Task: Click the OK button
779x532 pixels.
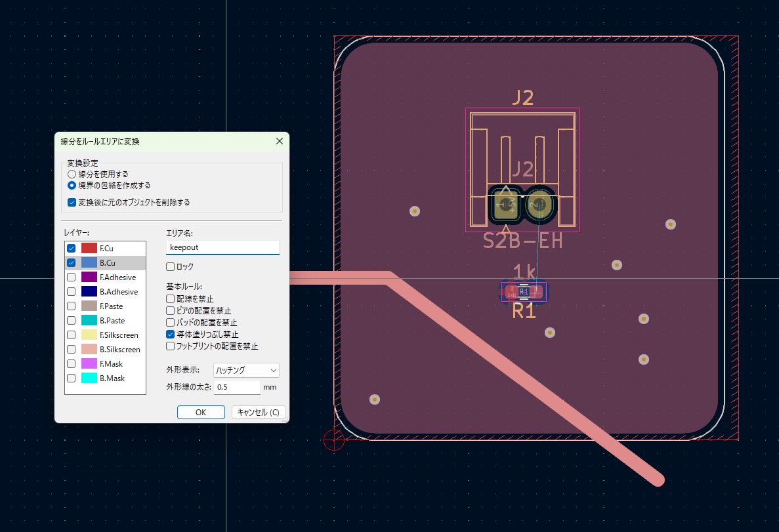Action: pyautogui.click(x=201, y=413)
